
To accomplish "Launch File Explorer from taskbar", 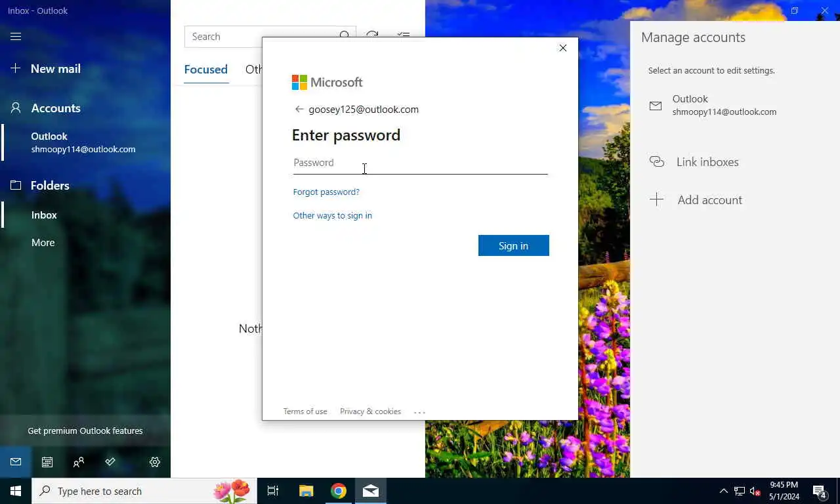I will pyautogui.click(x=306, y=491).
